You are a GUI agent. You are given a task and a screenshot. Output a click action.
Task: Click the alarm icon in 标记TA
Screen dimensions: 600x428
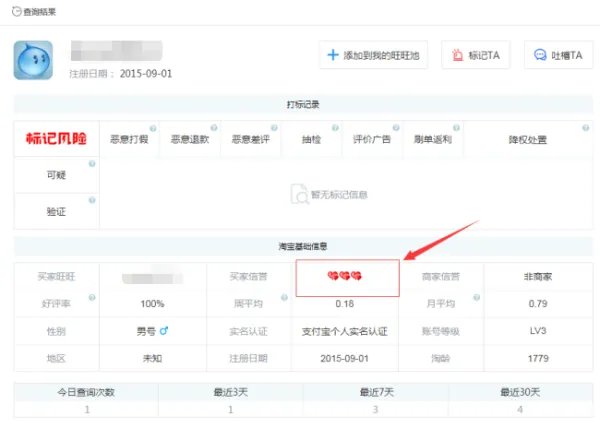click(x=457, y=55)
